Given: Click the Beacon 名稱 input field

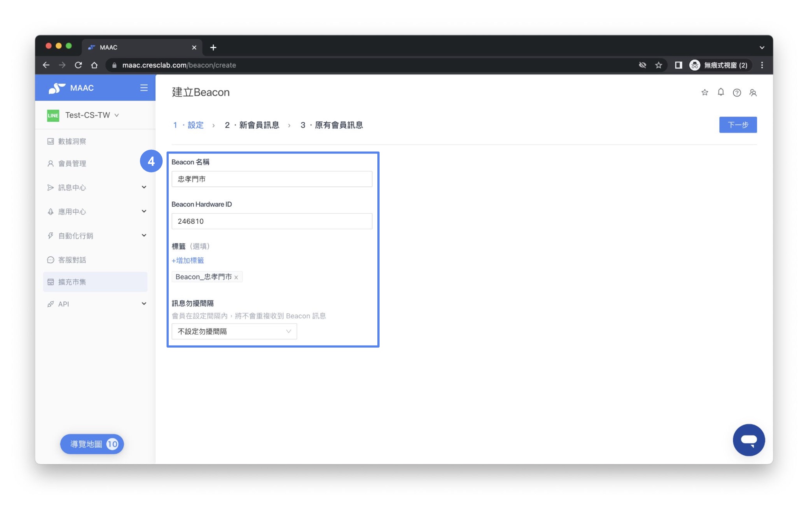Looking at the screenshot, I should click(x=272, y=179).
